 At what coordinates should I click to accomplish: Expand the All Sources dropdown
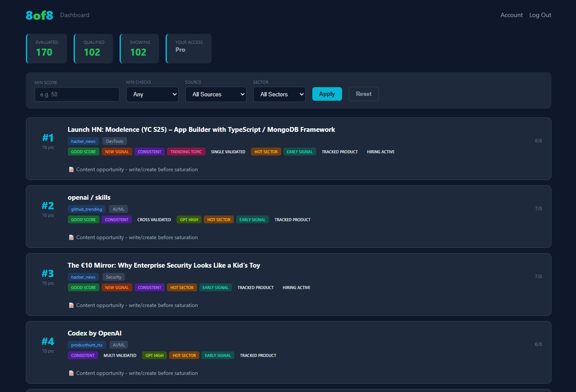pos(216,94)
